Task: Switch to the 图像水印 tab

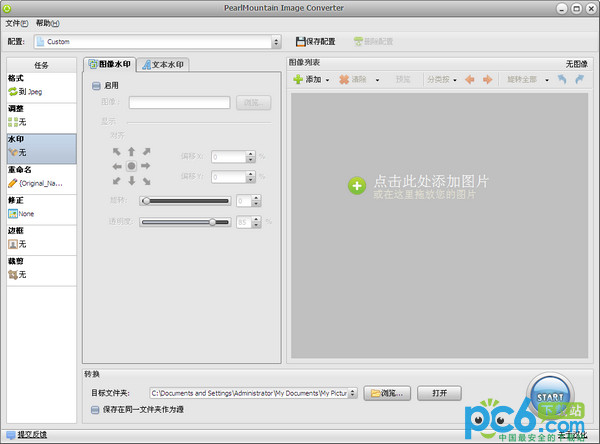Action: tap(109, 64)
